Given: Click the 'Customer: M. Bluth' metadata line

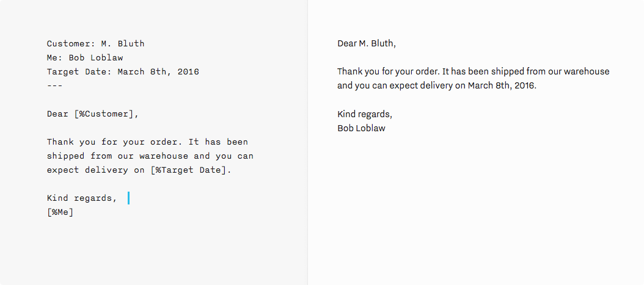Looking at the screenshot, I should pyautogui.click(x=95, y=43).
